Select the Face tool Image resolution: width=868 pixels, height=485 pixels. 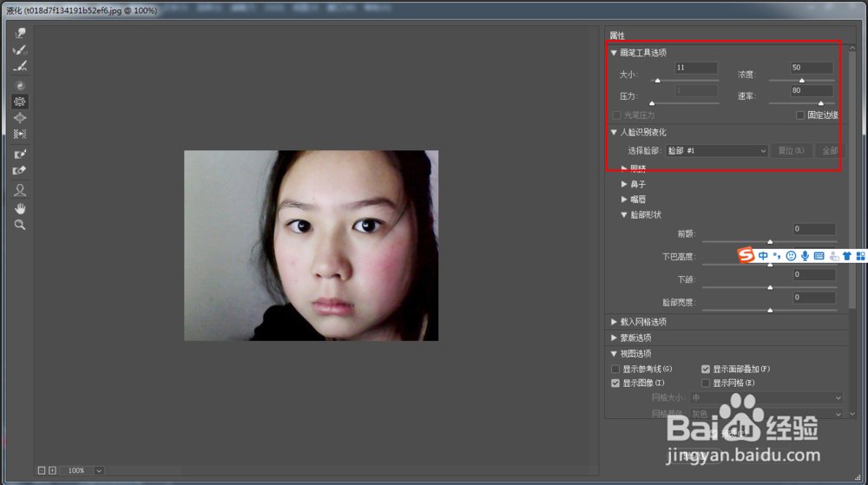click(20, 190)
